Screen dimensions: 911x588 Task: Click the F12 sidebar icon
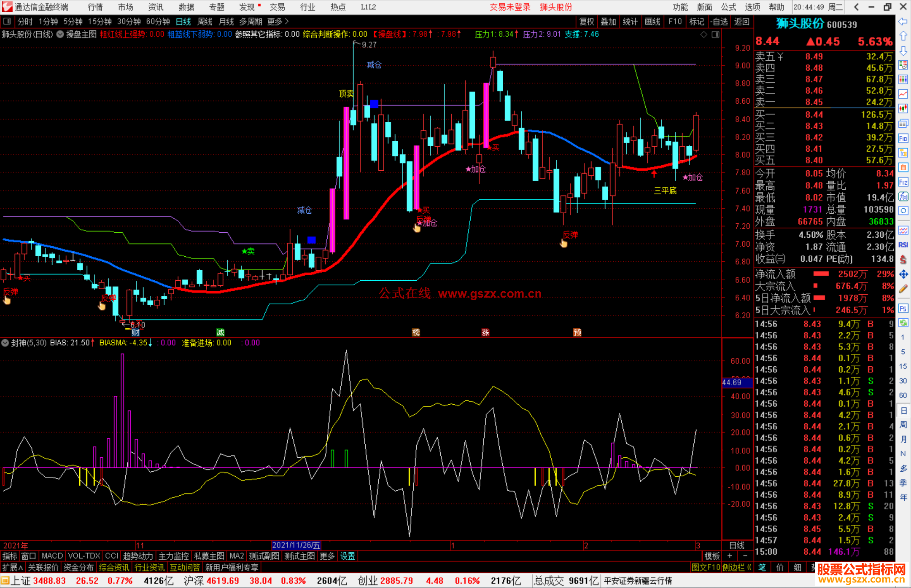(903, 182)
